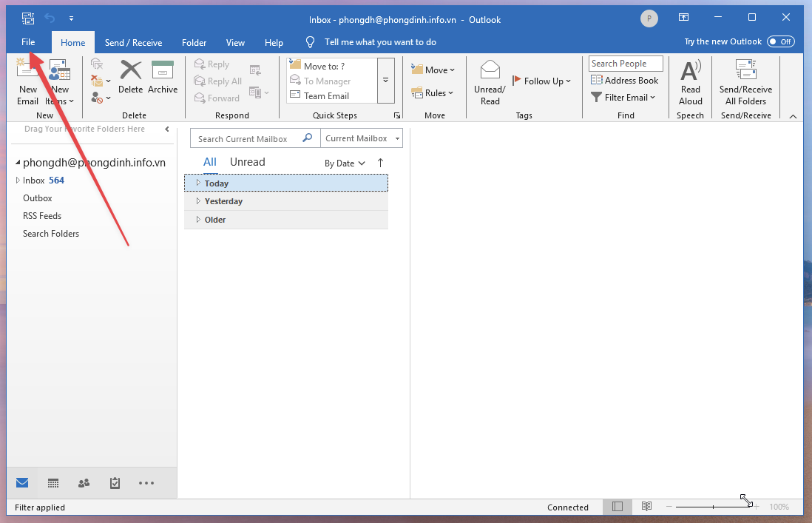The height and width of the screenshot is (523, 812).
Task: Select Normal view icon in status bar
Action: [618, 507]
